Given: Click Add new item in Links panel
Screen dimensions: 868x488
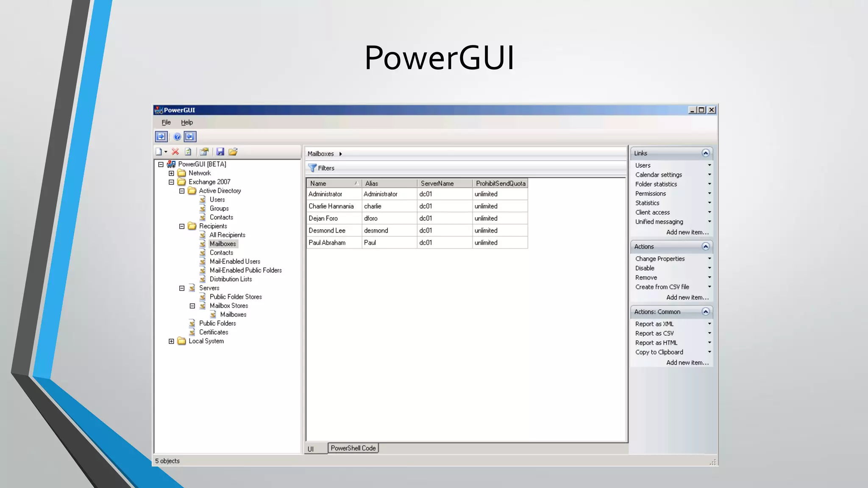Looking at the screenshot, I should pos(687,233).
